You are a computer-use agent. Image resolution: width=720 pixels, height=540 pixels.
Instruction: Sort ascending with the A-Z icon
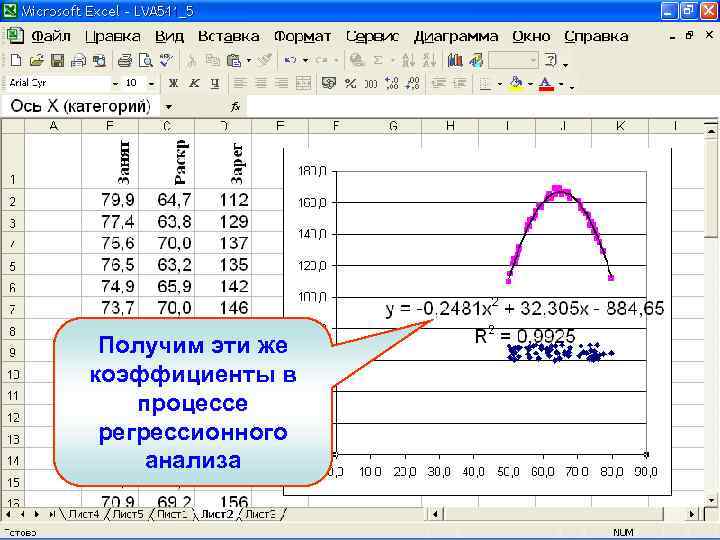pos(408,60)
